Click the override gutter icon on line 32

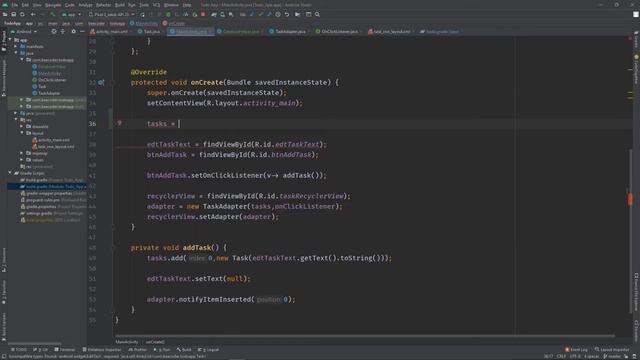click(101, 82)
